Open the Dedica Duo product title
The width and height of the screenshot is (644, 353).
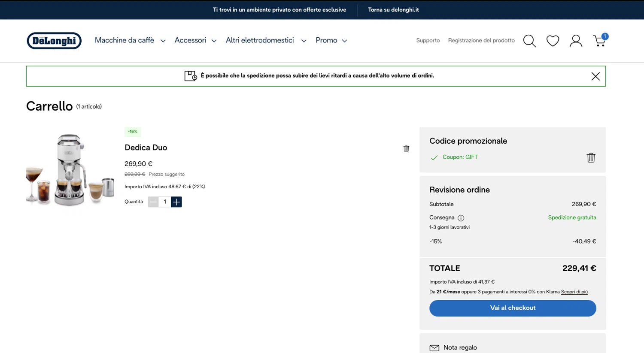coord(146,148)
